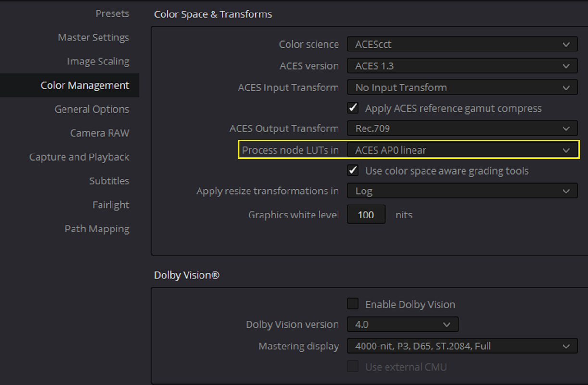588x385 pixels.
Task: Open General Options
Action: [92, 109]
